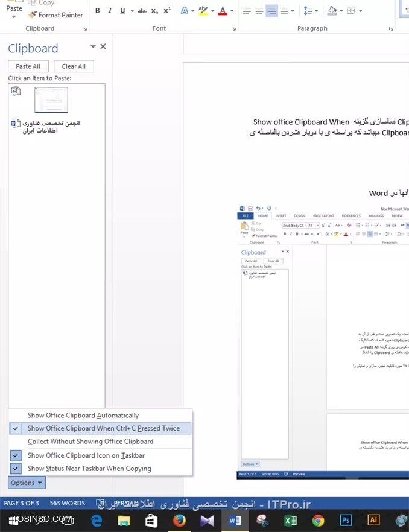Apply Superscript formatting
409x532 pixels.
pyautogui.click(x=166, y=11)
